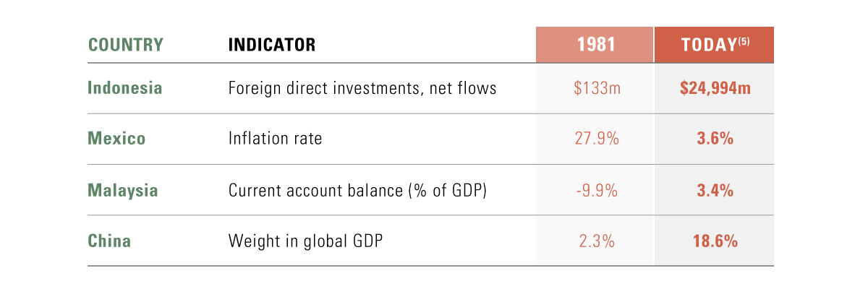Image resolution: width=868 pixels, height=289 pixels.
Task: Click the $133m value cell
Action: [595, 88]
